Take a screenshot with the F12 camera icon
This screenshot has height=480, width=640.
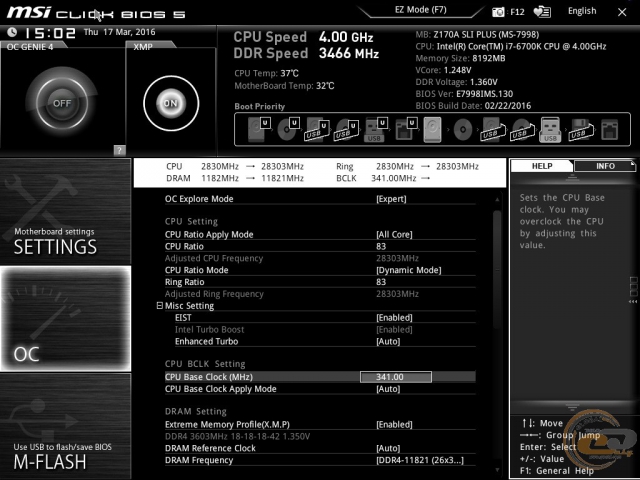tap(498, 12)
